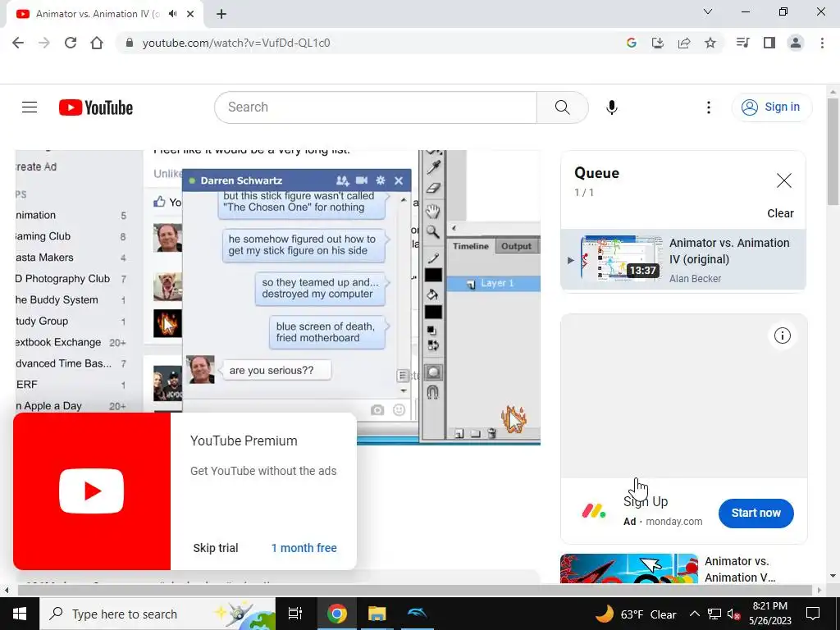Click the Windows taskbar search box
This screenshot has height=630, width=840.
coord(157,614)
